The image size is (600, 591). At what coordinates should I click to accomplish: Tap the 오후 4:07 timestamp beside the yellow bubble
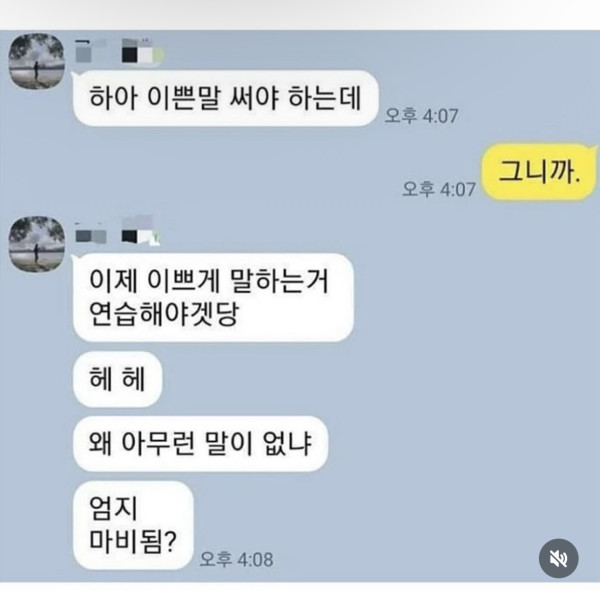[x=439, y=189]
